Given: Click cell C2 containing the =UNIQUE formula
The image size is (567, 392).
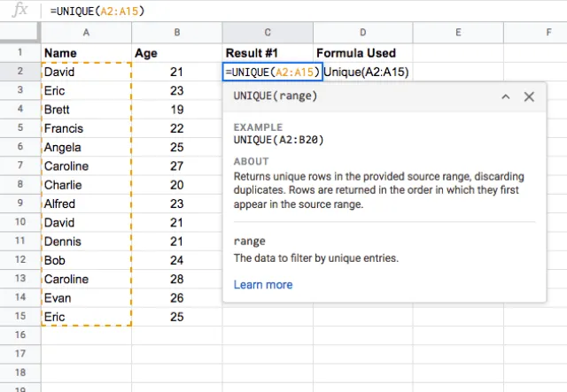Looking at the screenshot, I should pyautogui.click(x=273, y=72).
